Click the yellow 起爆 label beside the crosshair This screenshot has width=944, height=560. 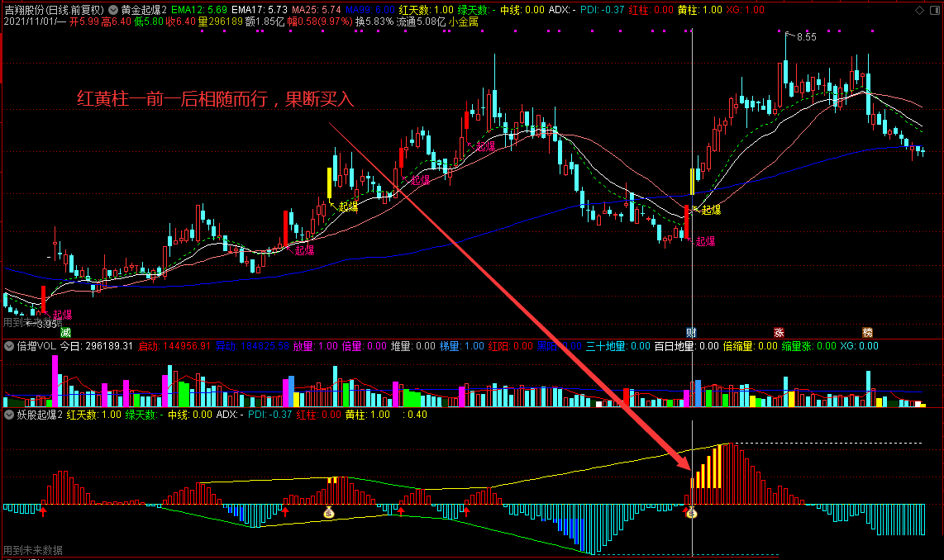pyautogui.click(x=711, y=210)
